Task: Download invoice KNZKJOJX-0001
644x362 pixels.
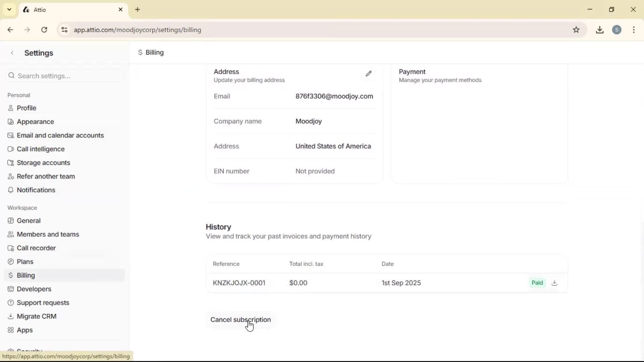Action: tap(554, 283)
